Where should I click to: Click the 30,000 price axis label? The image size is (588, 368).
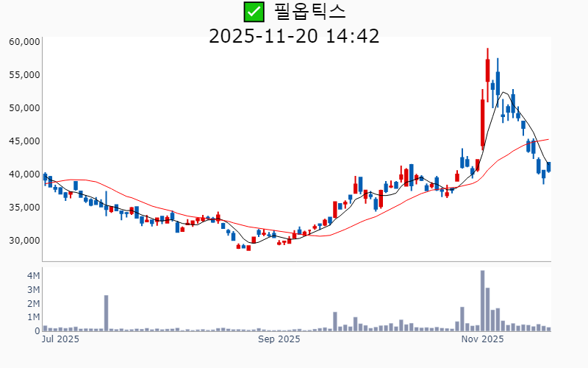coord(24,241)
